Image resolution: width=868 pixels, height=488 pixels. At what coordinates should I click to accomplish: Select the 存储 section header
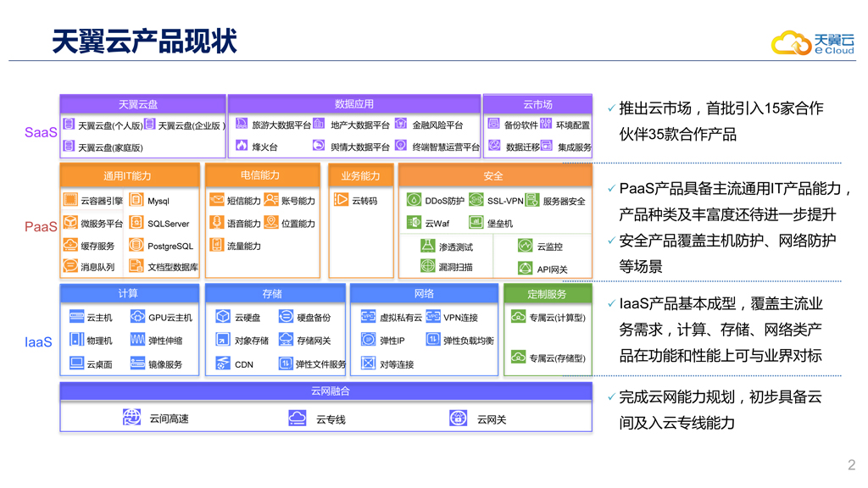point(275,294)
